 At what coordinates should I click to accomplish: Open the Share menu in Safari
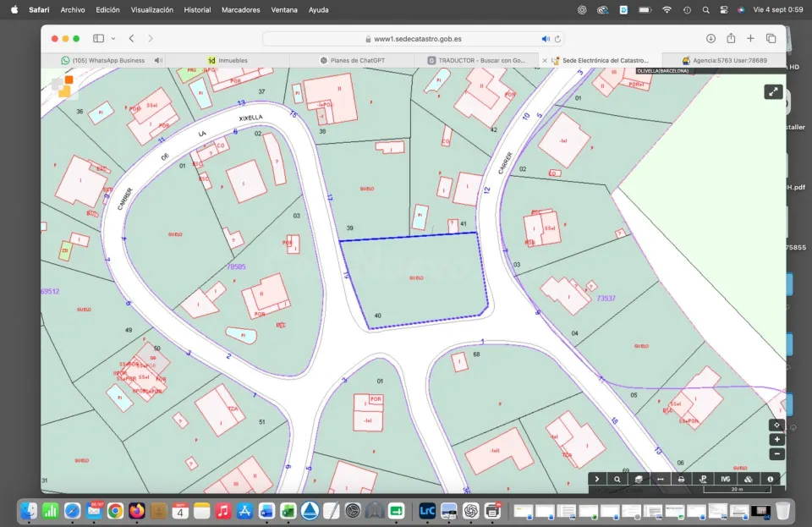[x=731, y=38]
